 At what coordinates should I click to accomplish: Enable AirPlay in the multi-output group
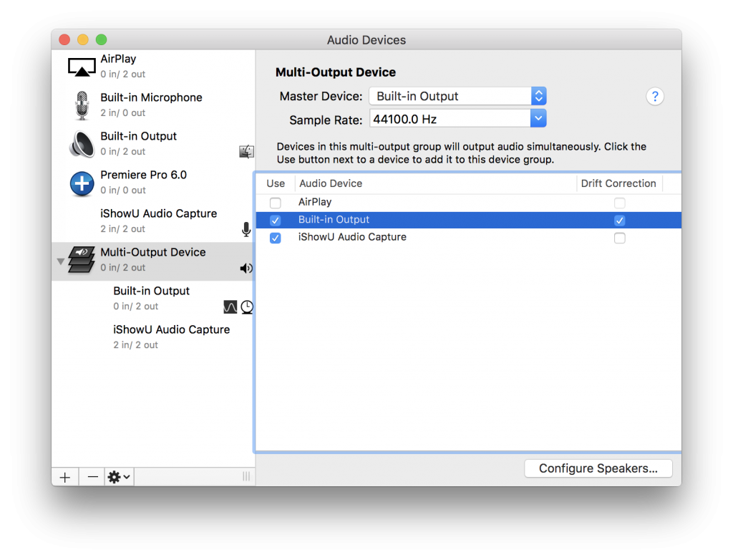point(275,203)
